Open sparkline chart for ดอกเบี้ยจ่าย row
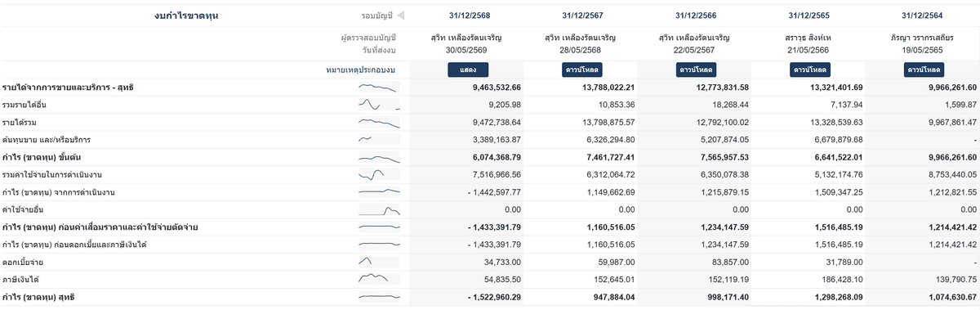 pos(380,262)
